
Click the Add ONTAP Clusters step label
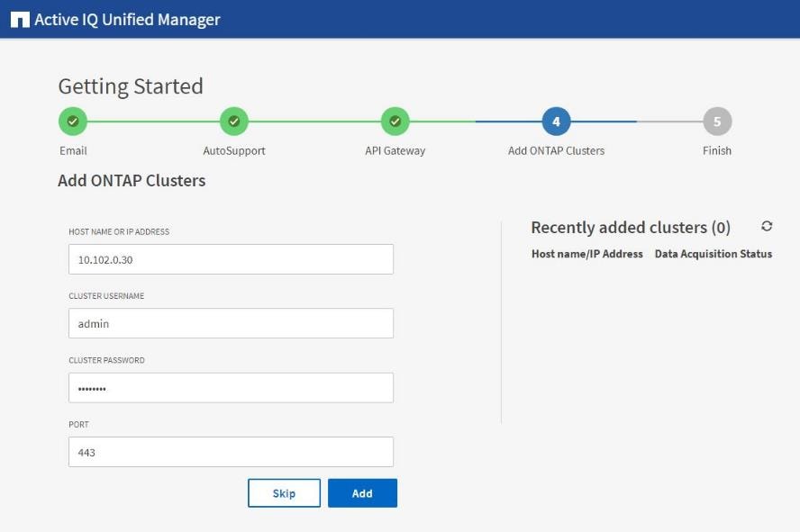point(556,151)
